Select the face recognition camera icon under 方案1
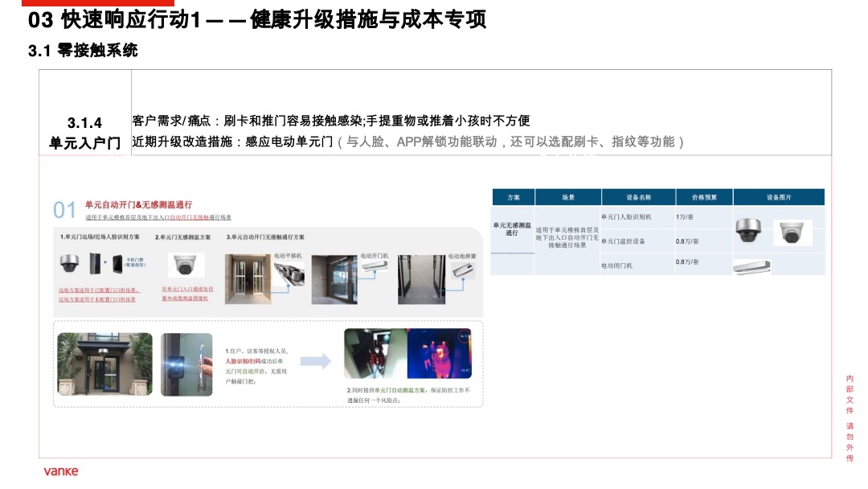Viewport: 868px width, 489px height. pyautogui.click(x=69, y=265)
